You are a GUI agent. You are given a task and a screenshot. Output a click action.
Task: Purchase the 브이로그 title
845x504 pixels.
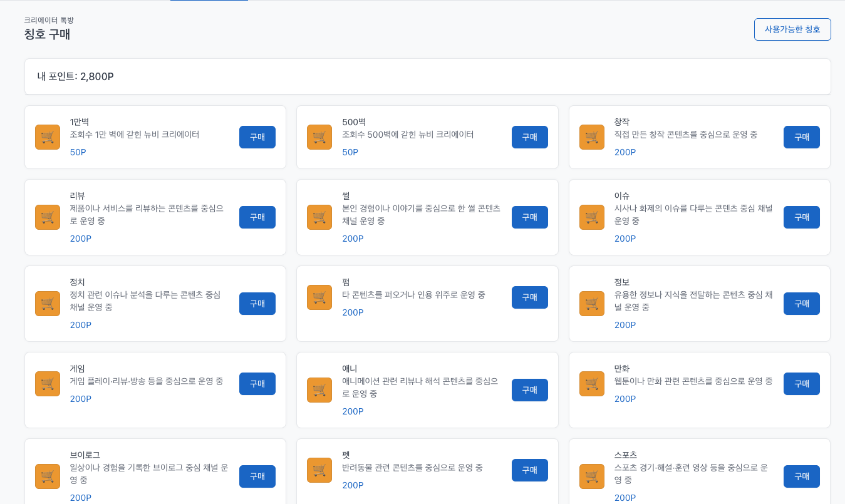pyautogui.click(x=257, y=476)
